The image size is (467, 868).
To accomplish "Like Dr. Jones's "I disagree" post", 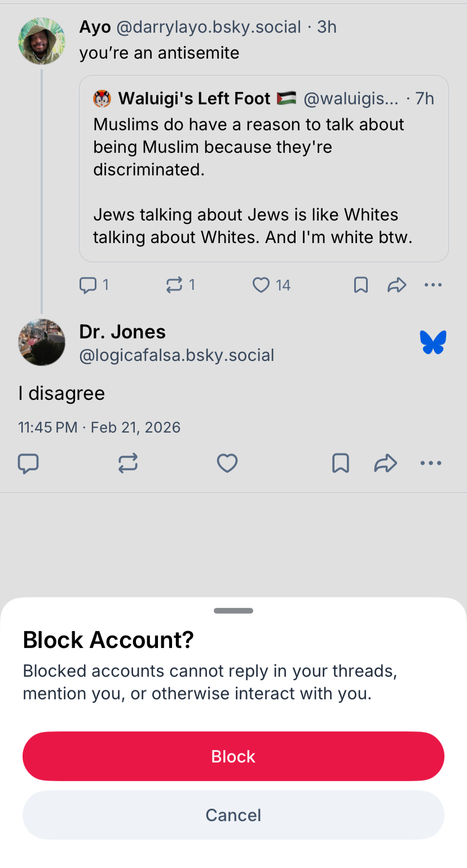I will point(227,464).
